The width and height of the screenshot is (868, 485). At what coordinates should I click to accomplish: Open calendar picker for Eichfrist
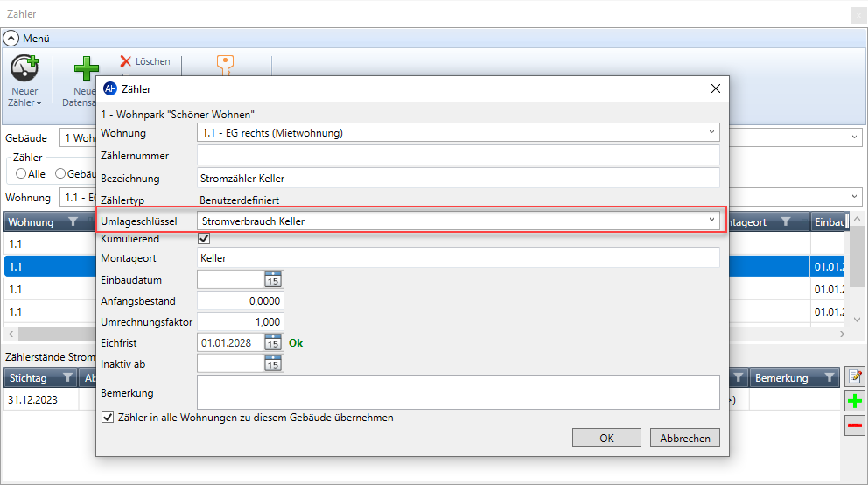[x=273, y=342]
